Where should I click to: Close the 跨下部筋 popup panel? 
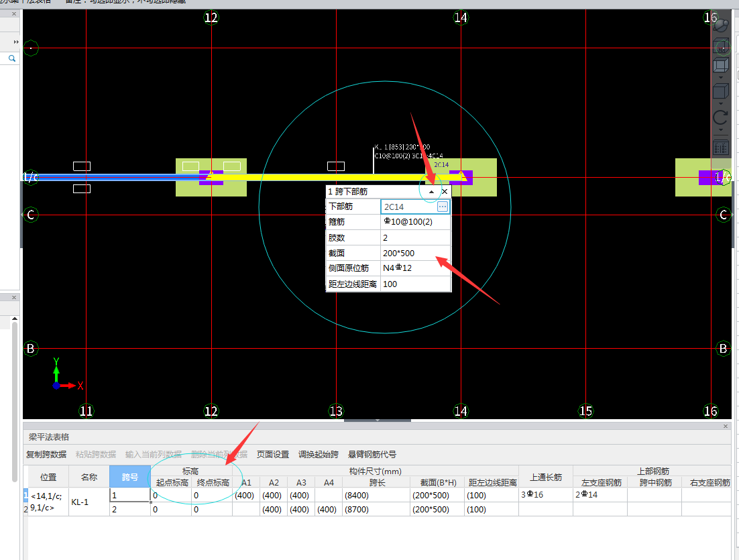[445, 192]
